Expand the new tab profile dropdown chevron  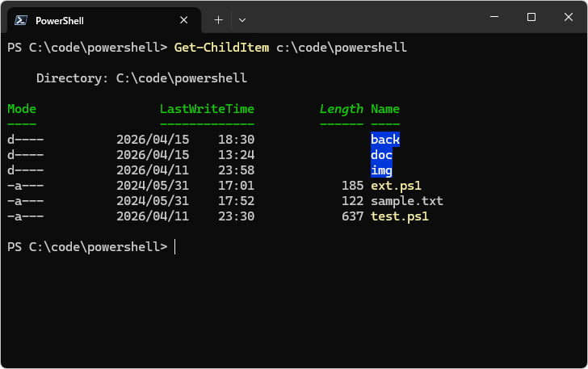242,19
